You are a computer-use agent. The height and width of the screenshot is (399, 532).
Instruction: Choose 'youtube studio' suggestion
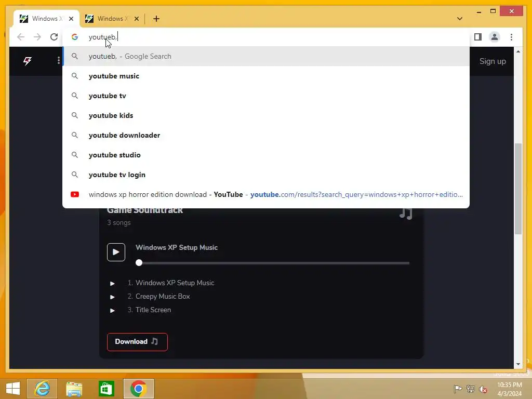266,155
